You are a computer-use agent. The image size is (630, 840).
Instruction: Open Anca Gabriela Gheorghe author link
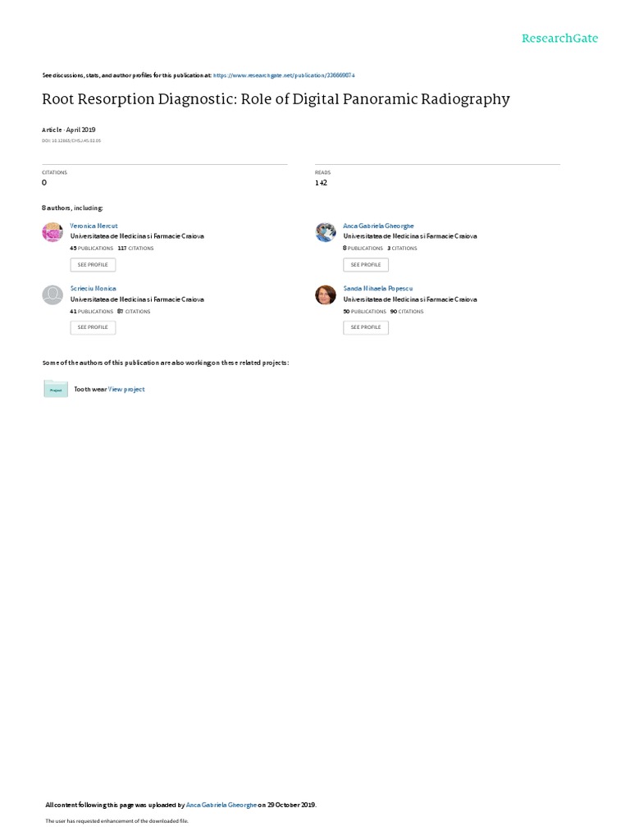click(x=378, y=226)
